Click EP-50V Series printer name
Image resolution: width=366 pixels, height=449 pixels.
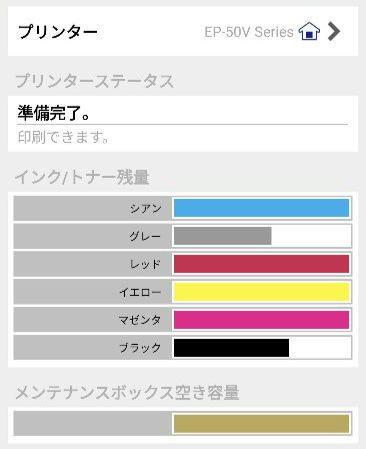coord(249,32)
